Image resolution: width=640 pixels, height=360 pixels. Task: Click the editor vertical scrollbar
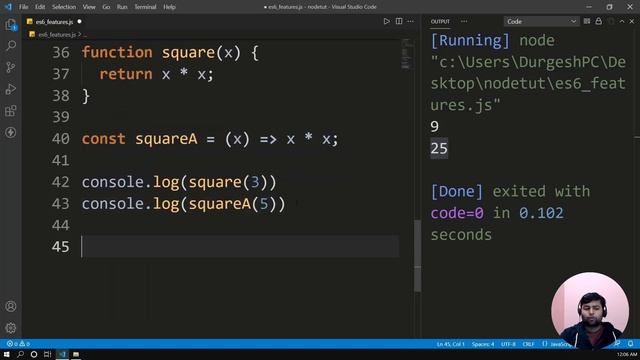point(417,256)
